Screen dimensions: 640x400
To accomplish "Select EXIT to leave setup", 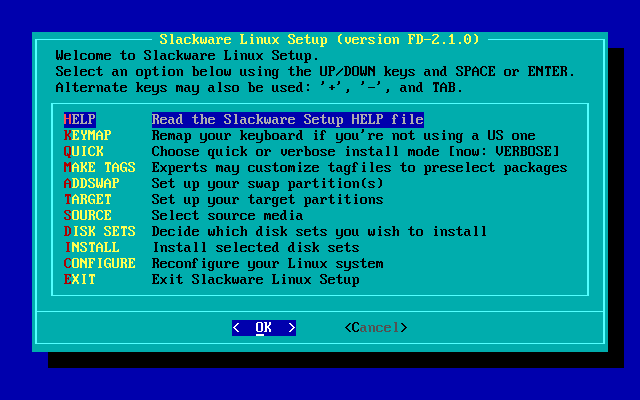I will tap(80, 279).
